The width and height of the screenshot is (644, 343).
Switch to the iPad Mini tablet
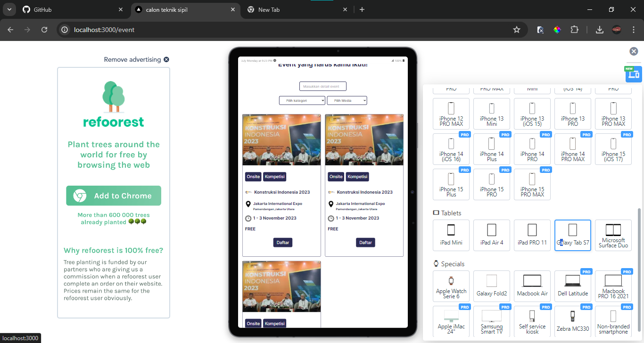tap(451, 235)
